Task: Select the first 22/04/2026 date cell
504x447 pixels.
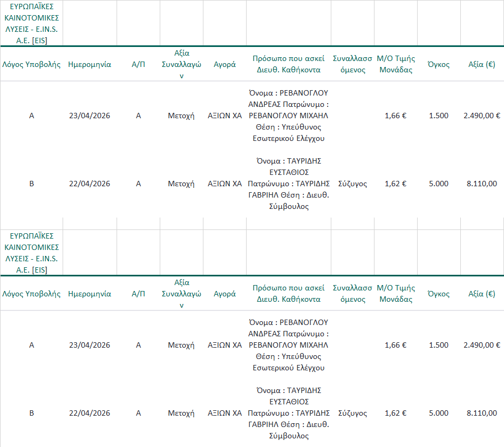Action: pyautogui.click(x=90, y=184)
